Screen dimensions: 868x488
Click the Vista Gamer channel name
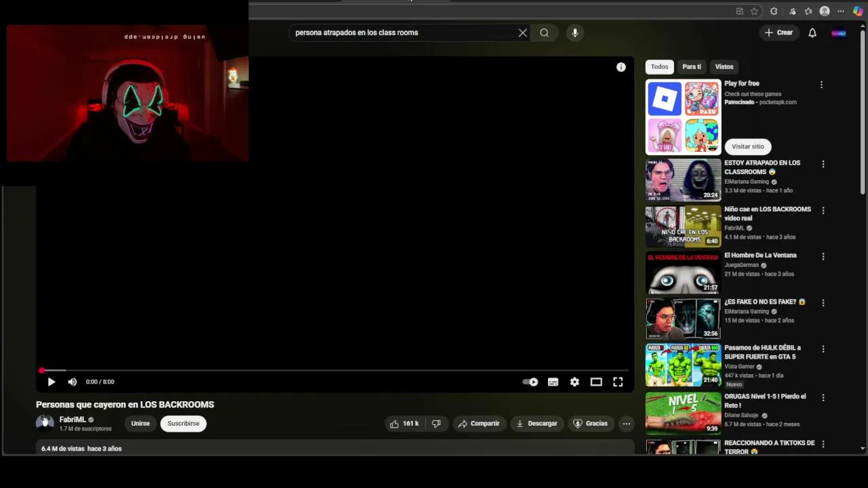point(739,367)
